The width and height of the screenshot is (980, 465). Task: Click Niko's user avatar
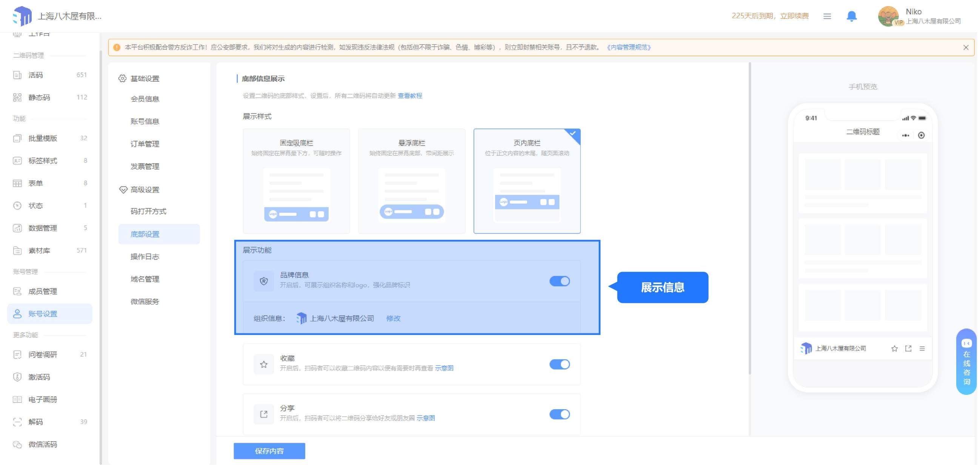click(888, 16)
